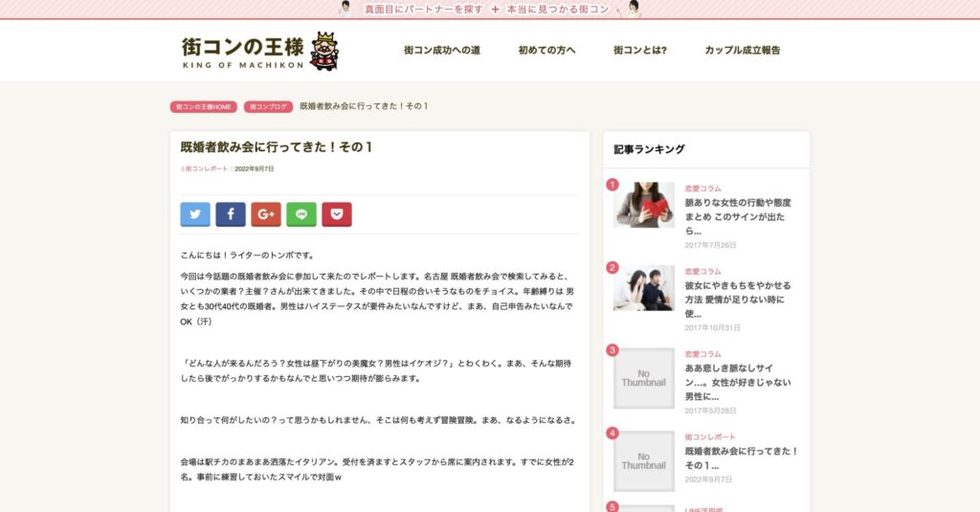Click date 2017年10月31日 in ranking
980x512 pixels.
pyautogui.click(x=712, y=327)
